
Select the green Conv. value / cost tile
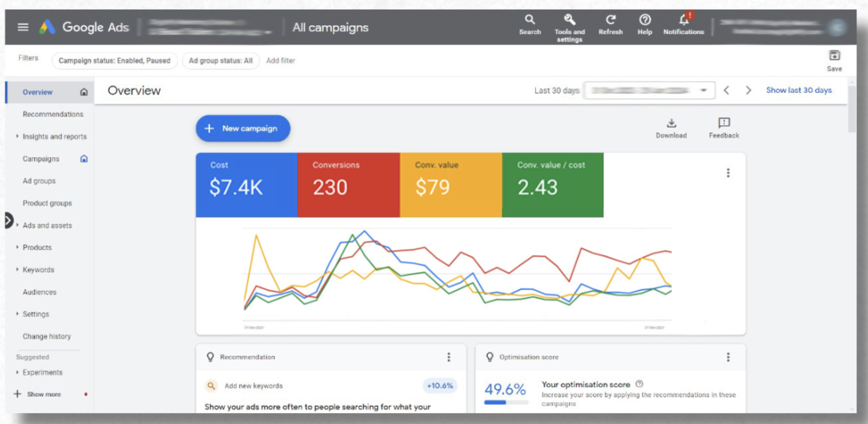(x=553, y=185)
